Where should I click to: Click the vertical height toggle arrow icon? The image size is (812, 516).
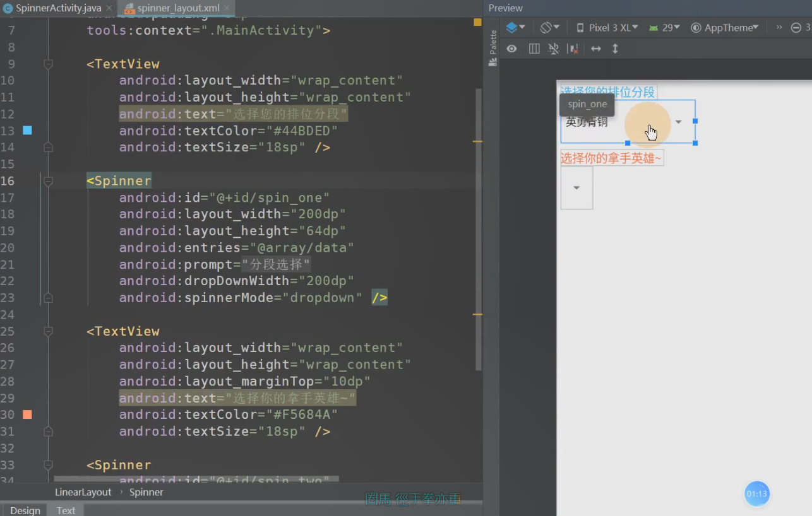[x=615, y=49]
